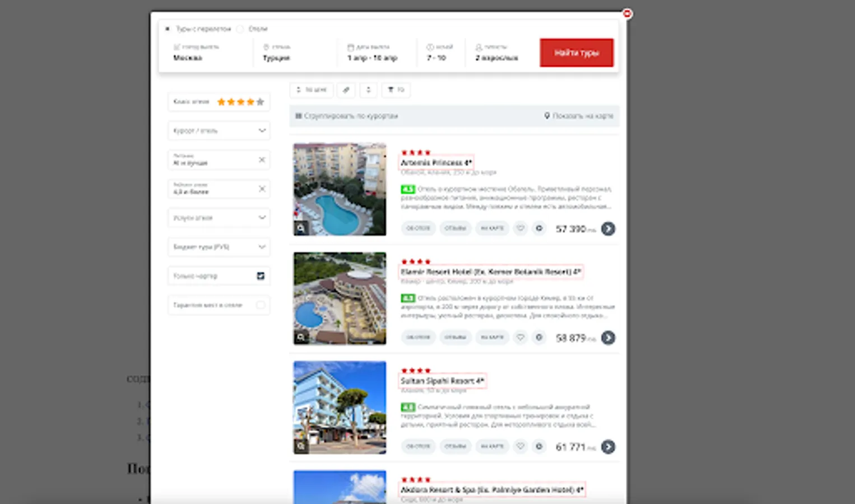Open Elamir Resort Hotel photo
The image size is (855, 504).
[340, 298]
